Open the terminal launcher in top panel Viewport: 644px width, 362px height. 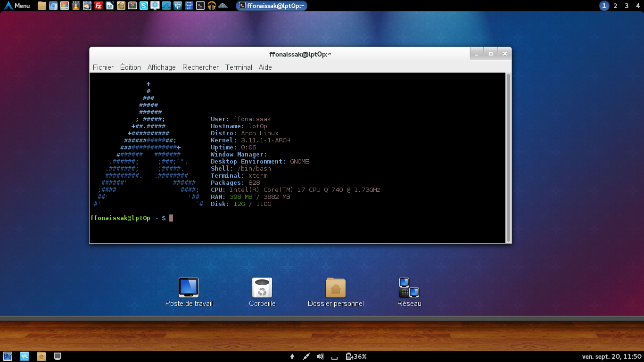pos(200,6)
